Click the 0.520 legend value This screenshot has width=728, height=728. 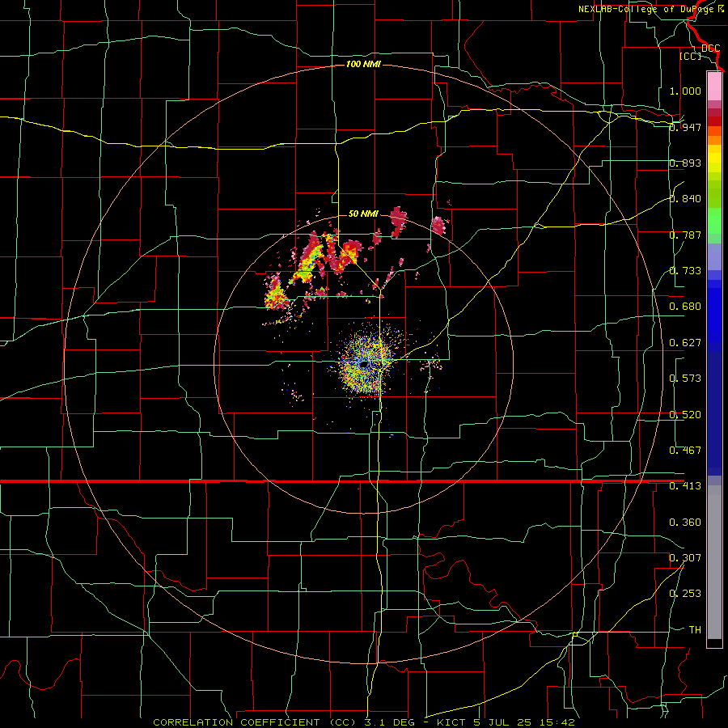coord(685,415)
